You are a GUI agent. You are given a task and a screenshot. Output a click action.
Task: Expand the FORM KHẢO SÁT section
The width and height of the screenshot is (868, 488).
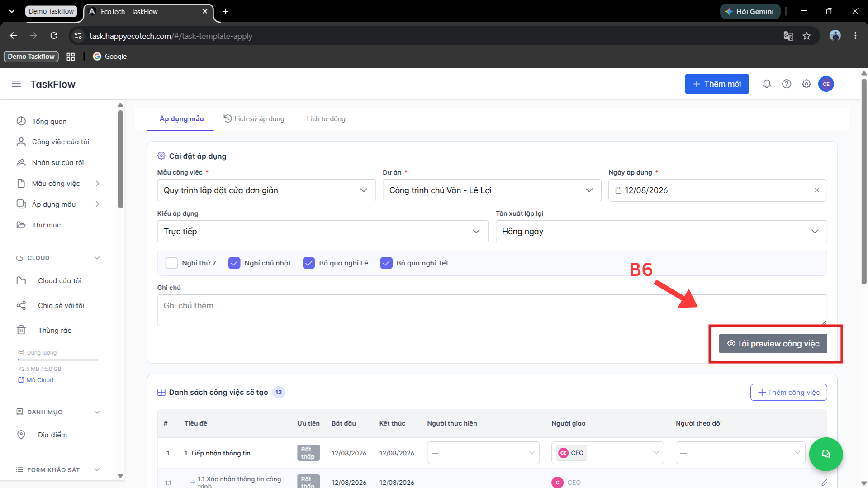click(97, 470)
